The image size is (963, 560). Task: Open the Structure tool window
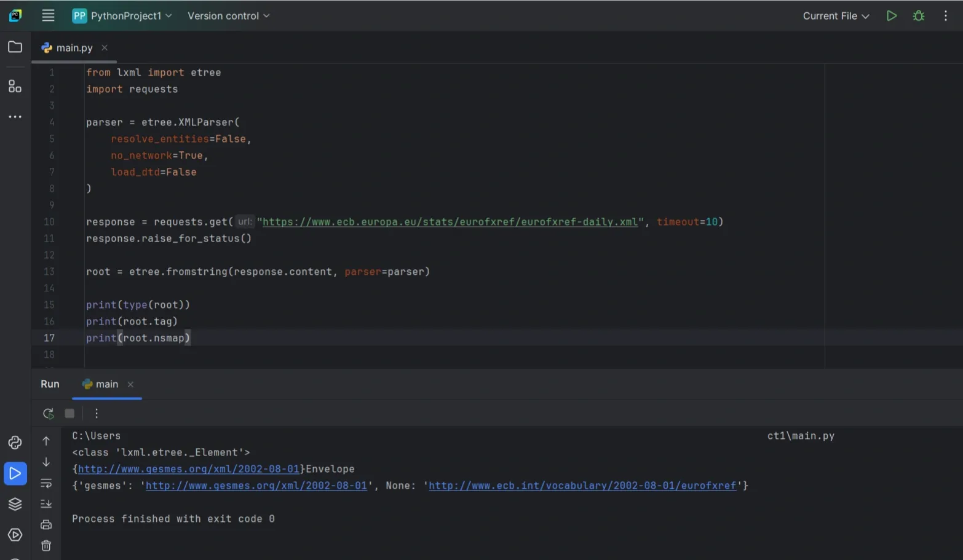[15, 86]
